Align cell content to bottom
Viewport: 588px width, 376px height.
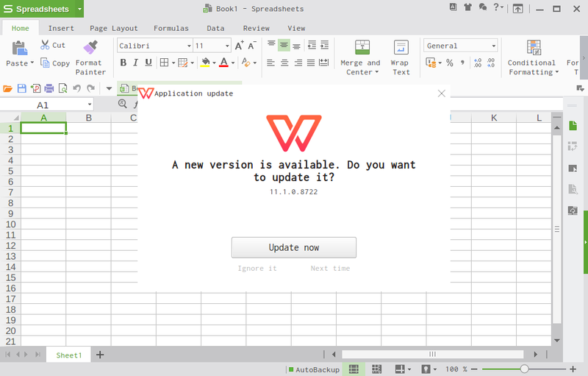(297, 46)
